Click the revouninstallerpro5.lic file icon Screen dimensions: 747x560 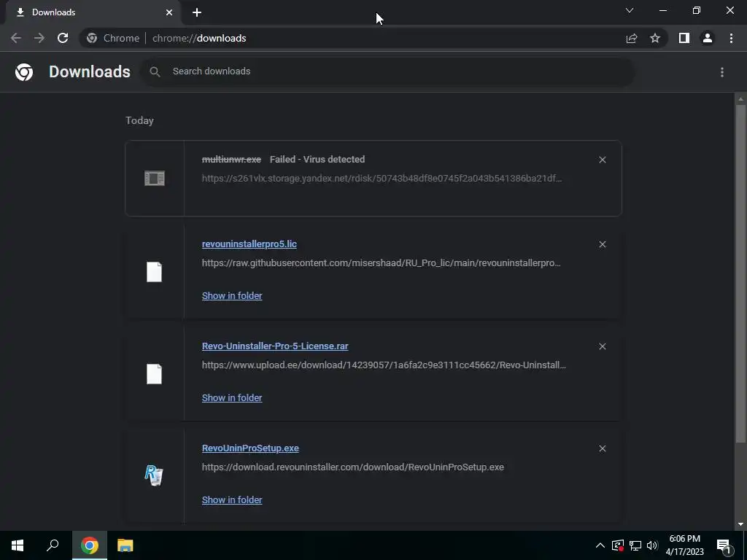pos(154,272)
